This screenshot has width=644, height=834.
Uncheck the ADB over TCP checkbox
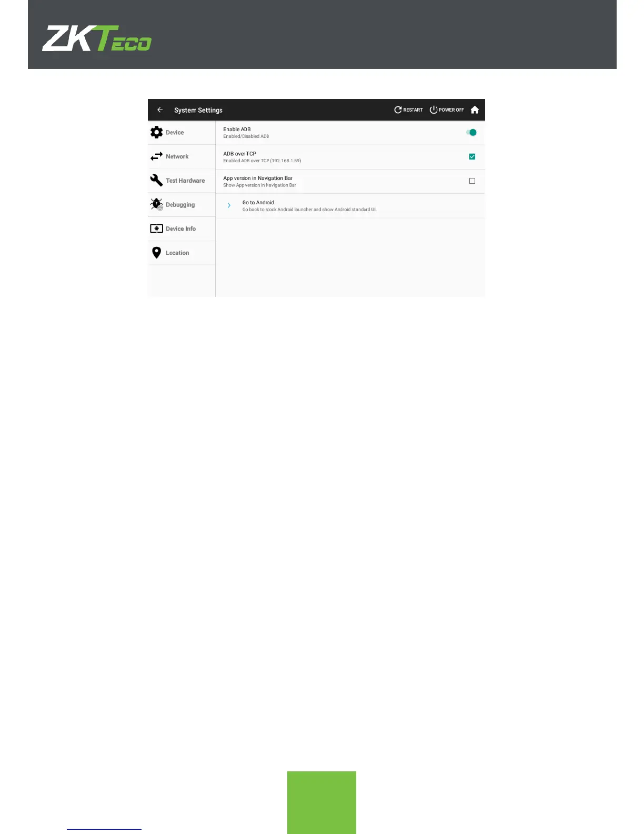[x=472, y=156]
